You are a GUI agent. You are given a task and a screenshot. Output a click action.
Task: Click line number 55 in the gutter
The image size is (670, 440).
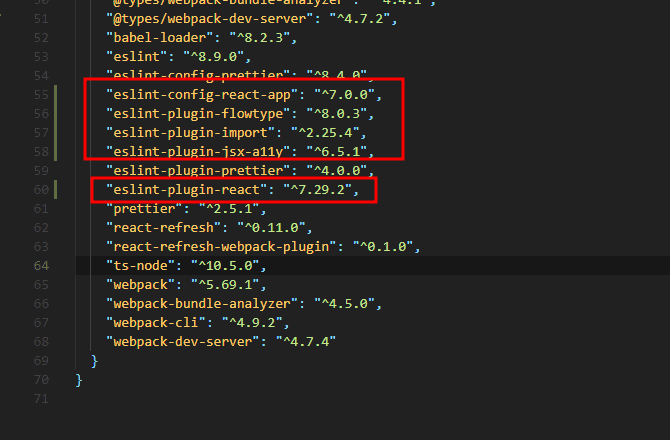41,95
